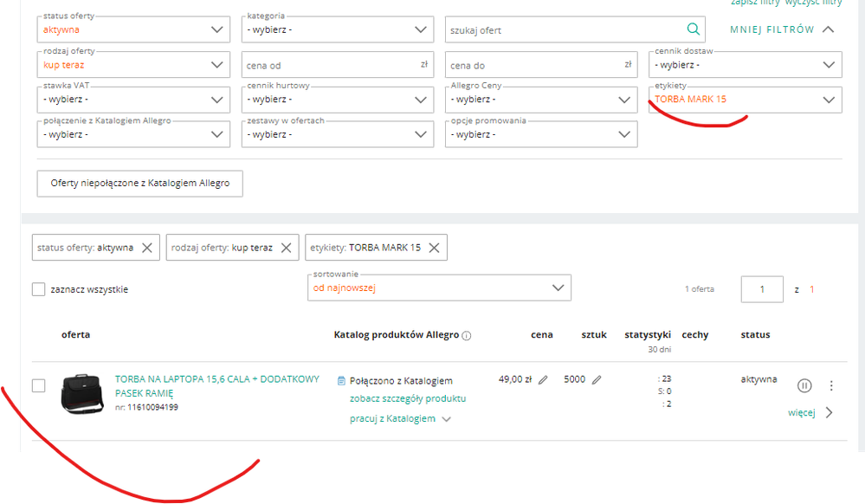Remove the status oferty: aktywna filter chip
Viewport: 865px width, 504px height.
[147, 248]
